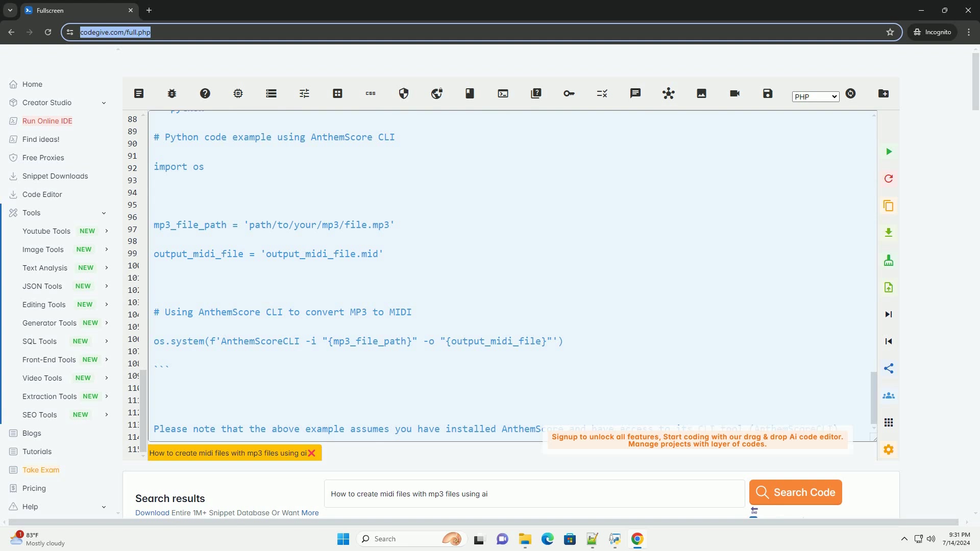Viewport: 980px width, 551px height.
Task: Open the terminal console icon
Action: tap(503, 93)
